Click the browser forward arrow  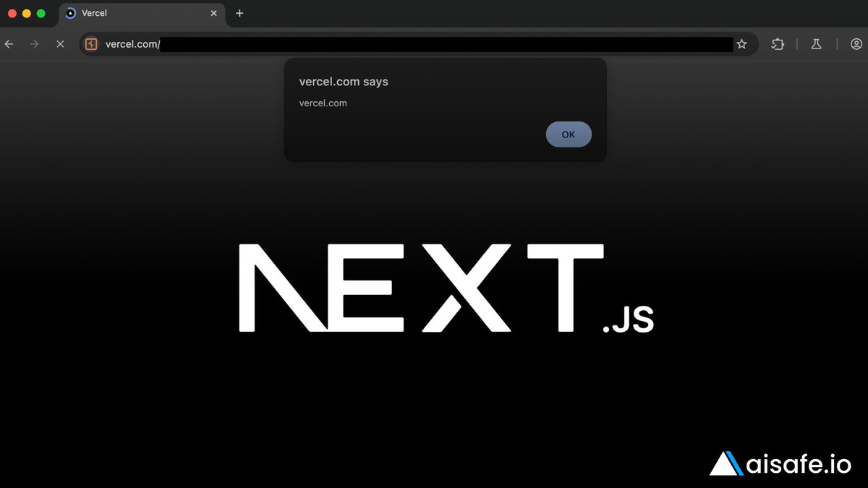tap(34, 44)
